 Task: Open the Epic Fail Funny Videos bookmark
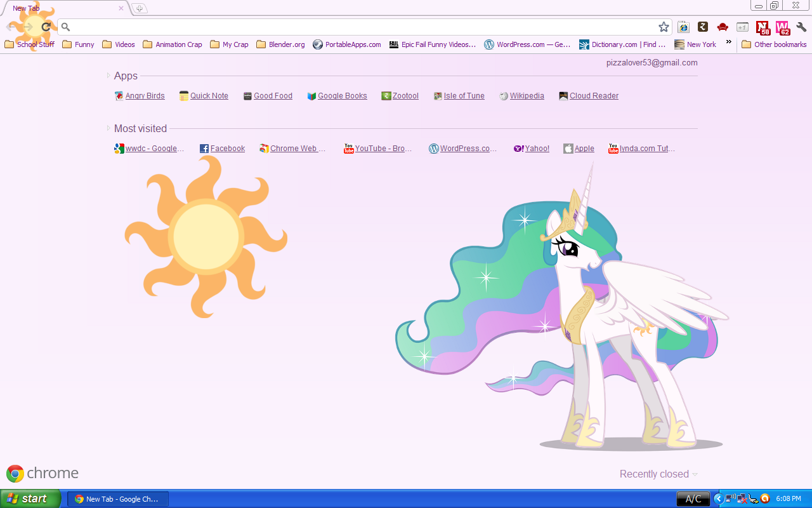433,44
